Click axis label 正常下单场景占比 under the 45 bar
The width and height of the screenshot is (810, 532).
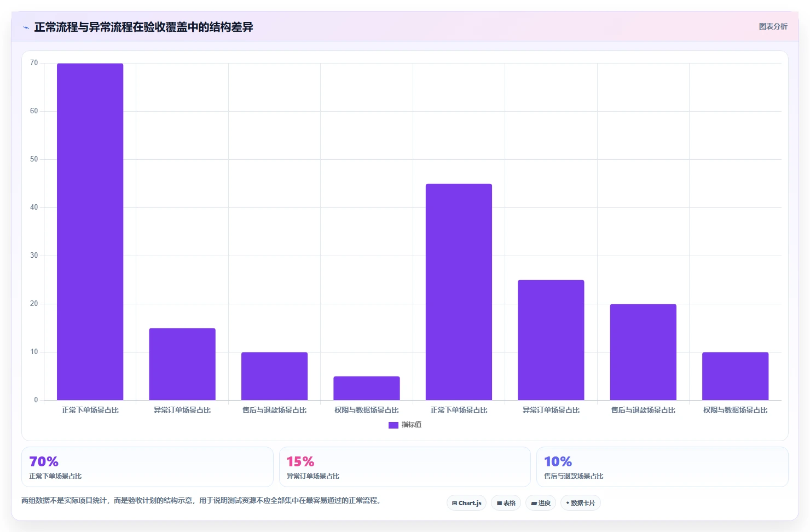(x=459, y=410)
